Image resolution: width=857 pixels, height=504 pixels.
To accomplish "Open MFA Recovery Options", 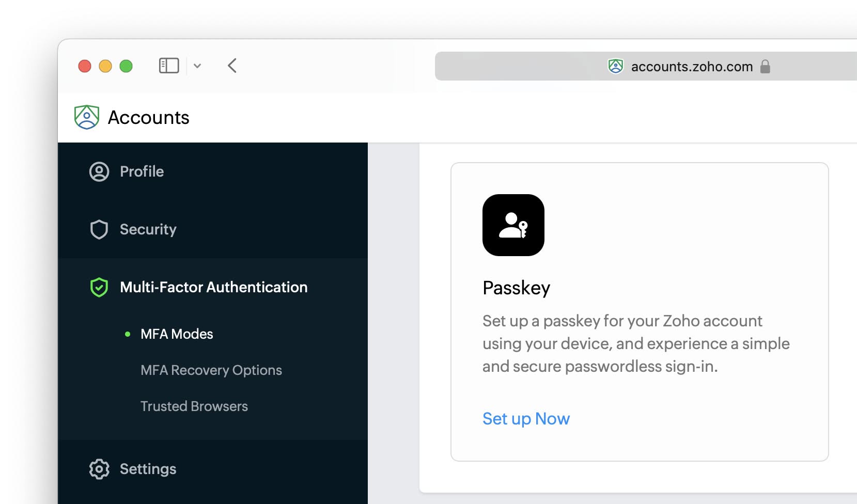I will pos(211,370).
